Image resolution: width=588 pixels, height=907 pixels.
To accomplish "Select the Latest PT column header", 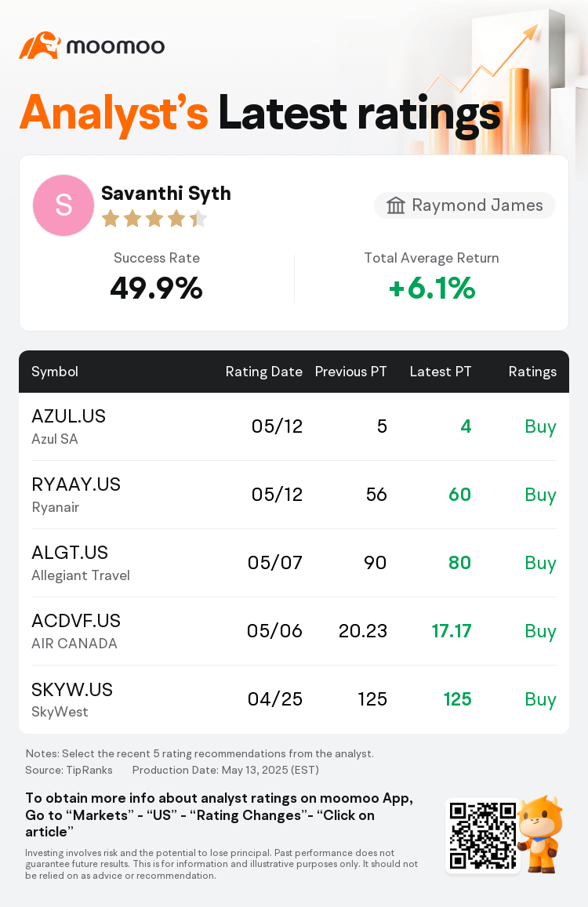I will 441,372.
